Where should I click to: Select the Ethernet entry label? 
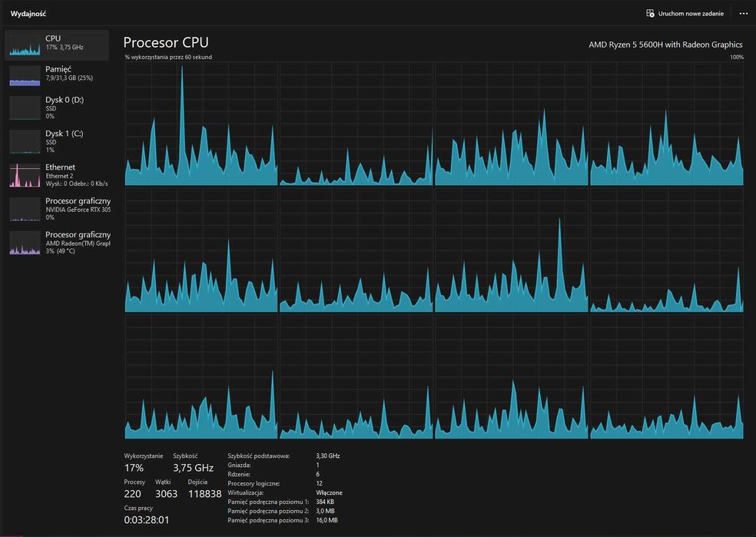(x=60, y=167)
